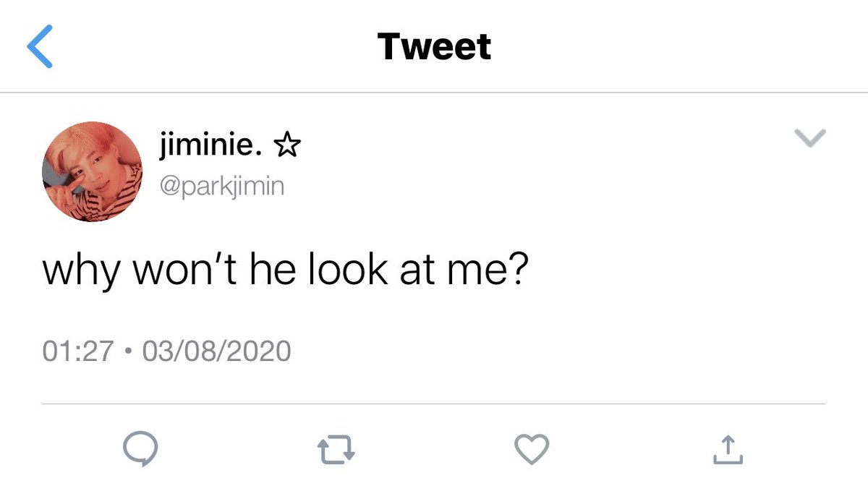Image resolution: width=868 pixels, height=486 pixels.
Task: Reply to the tweet
Action: click(x=140, y=450)
